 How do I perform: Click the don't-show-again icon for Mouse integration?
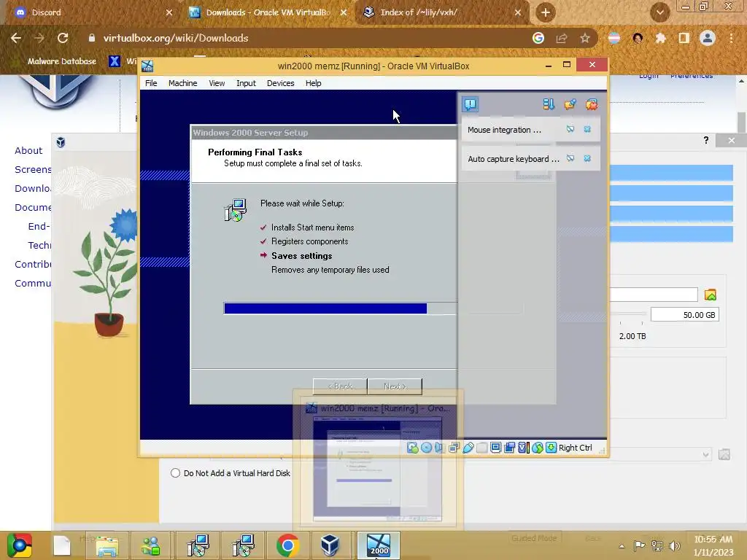(x=570, y=130)
